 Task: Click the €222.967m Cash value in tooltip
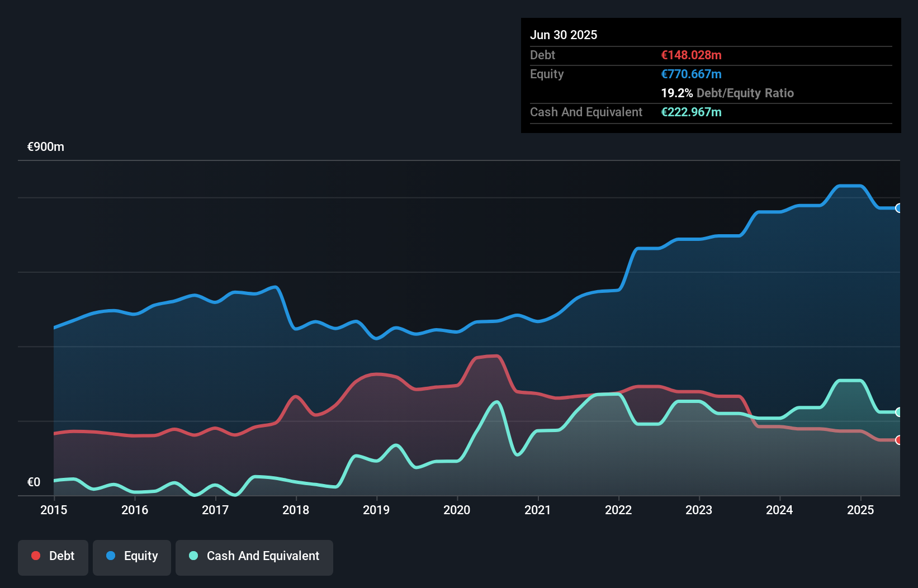coord(691,112)
